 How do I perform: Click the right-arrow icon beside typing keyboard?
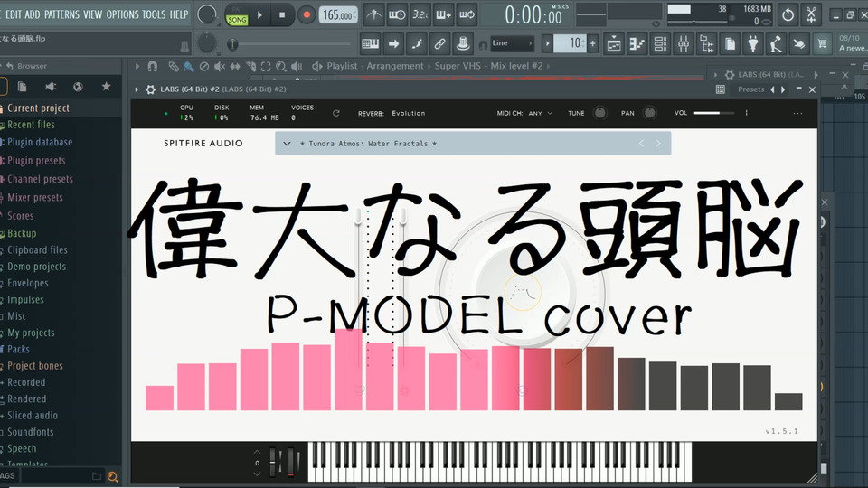pyautogui.click(x=393, y=43)
